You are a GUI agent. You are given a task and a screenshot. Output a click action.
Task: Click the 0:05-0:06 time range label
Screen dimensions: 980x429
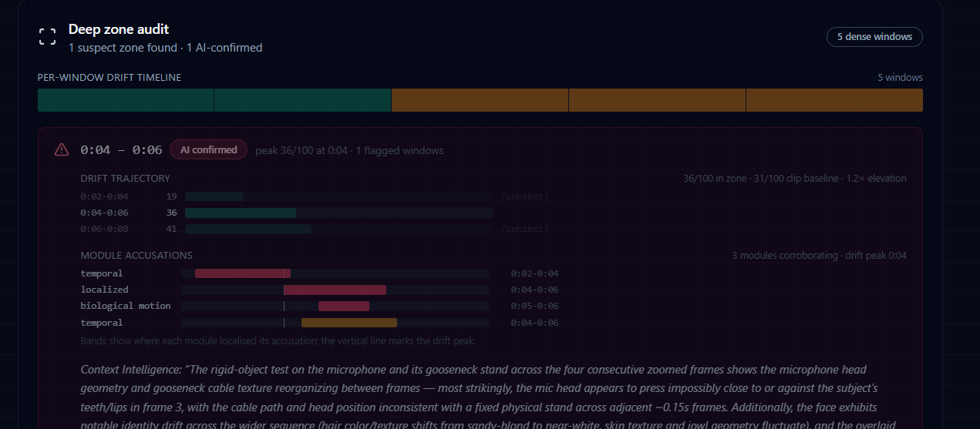click(534, 306)
